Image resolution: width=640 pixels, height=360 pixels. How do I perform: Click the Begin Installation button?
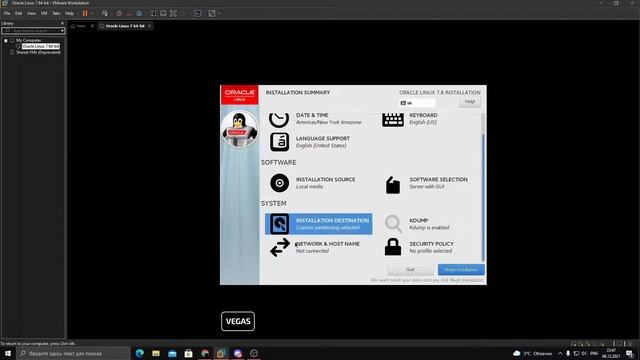(461, 269)
